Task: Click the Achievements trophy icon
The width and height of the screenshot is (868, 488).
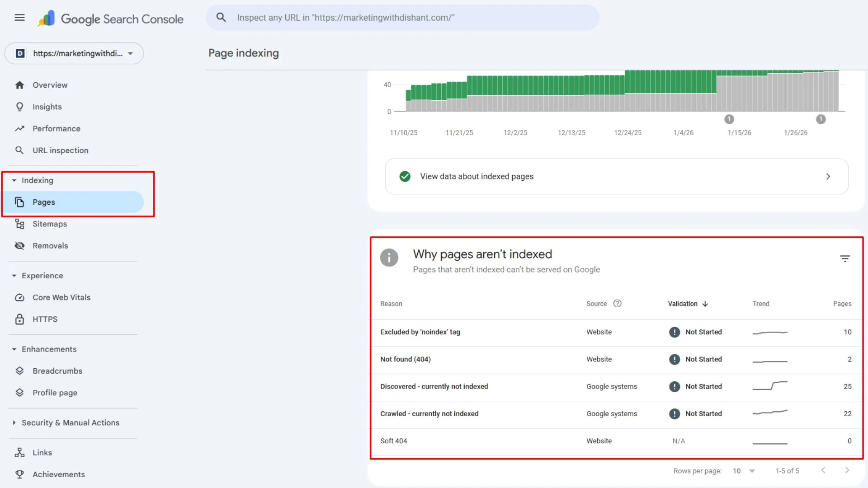Action: (19, 474)
